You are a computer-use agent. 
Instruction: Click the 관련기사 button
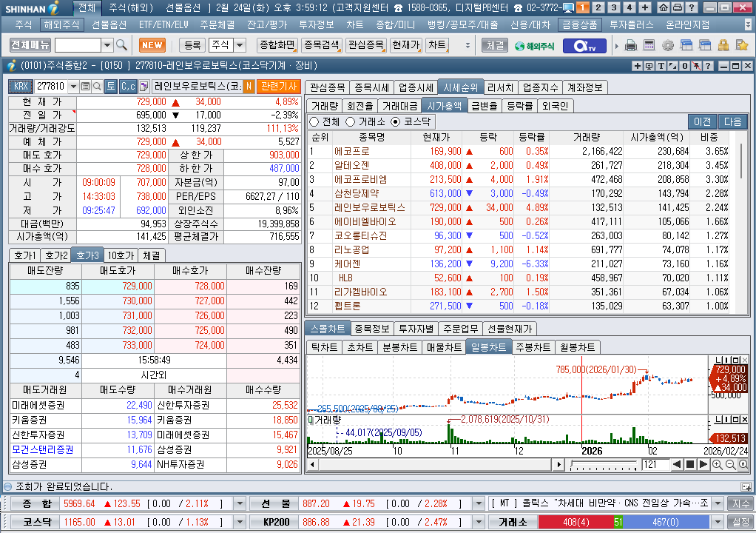(278, 87)
